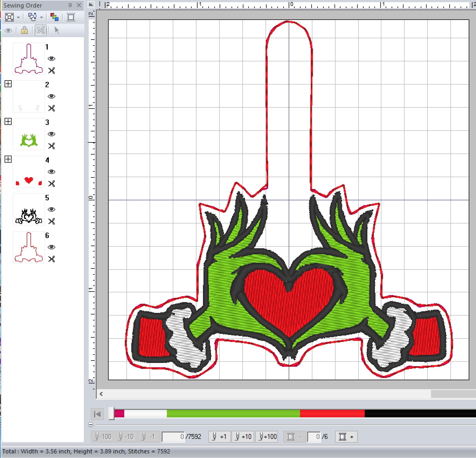Open dropdown arrow beside zoom-to-fit icon
476x458 pixels.
(x=18, y=18)
